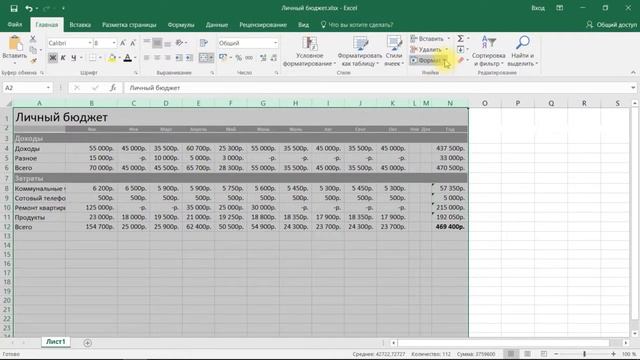Click the Cut scissors icon
Screen dimensions: 640x360
tap(33, 39)
